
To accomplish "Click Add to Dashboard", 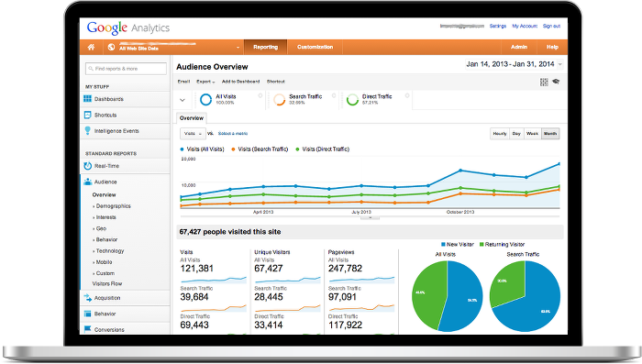I will point(240,82).
